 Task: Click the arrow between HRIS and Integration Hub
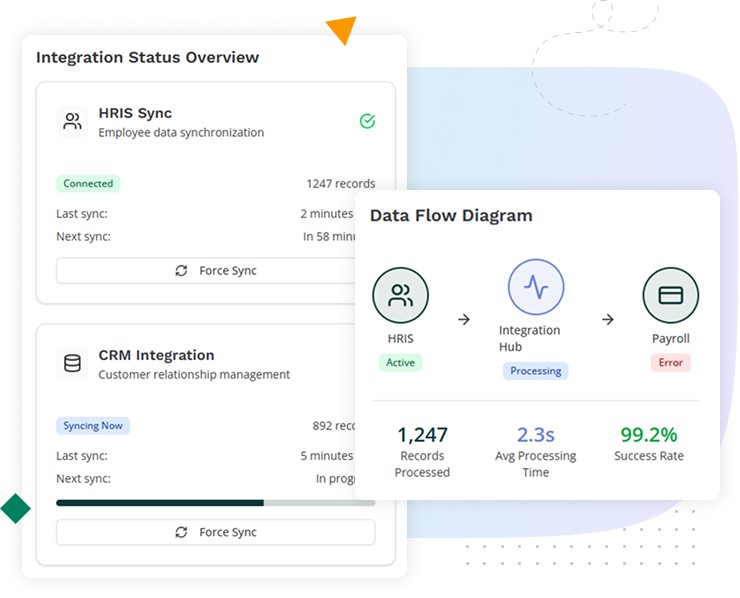(x=464, y=320)
